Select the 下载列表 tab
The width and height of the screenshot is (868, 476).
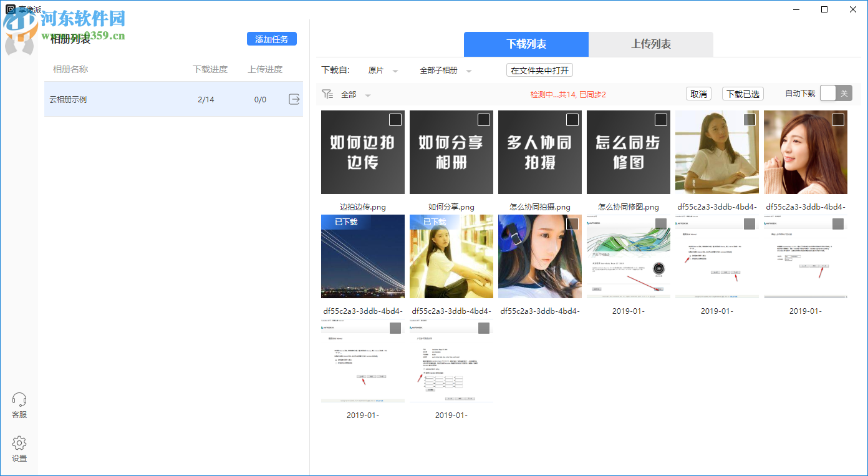[x=526, y=44]
